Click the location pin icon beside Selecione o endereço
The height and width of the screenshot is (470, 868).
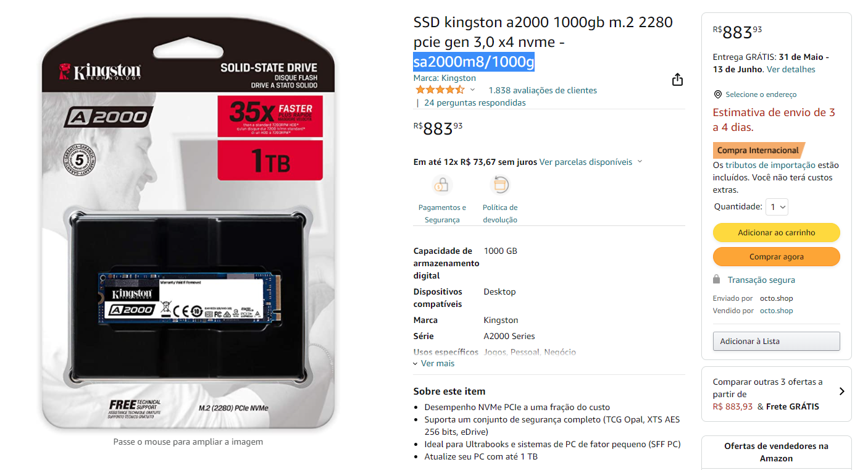(717, 94)
